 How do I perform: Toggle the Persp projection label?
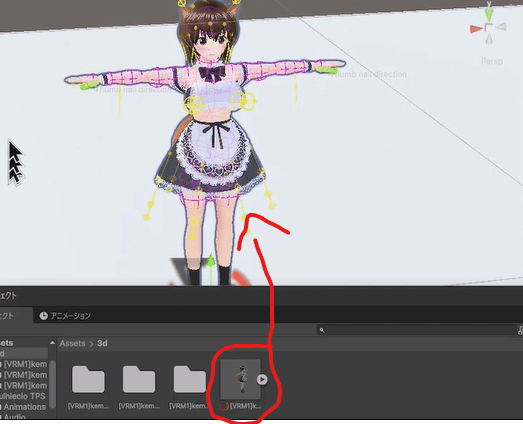click(492, 61)
